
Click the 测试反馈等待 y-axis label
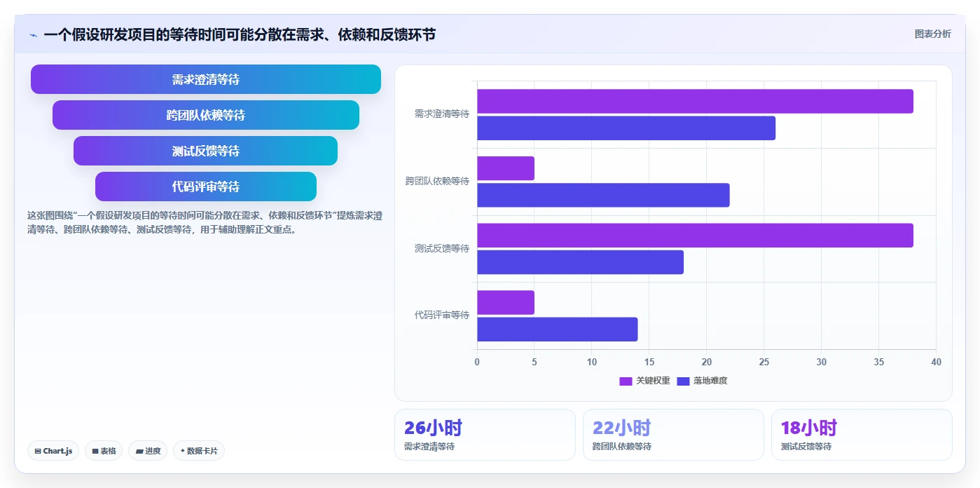pos(441,248)
